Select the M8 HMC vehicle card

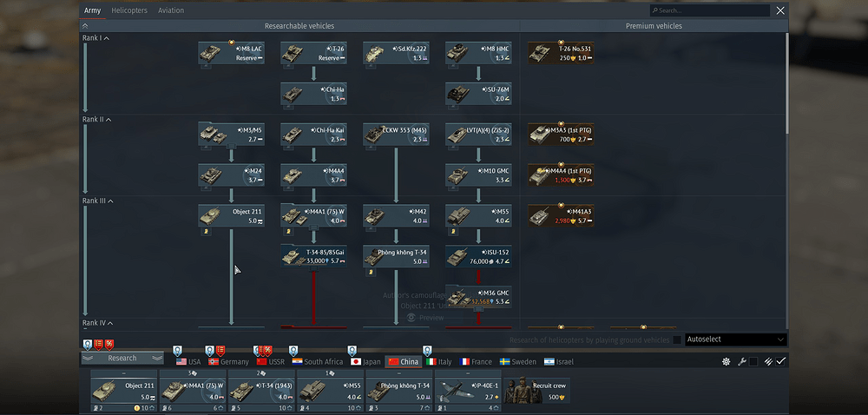pos(479,53)
